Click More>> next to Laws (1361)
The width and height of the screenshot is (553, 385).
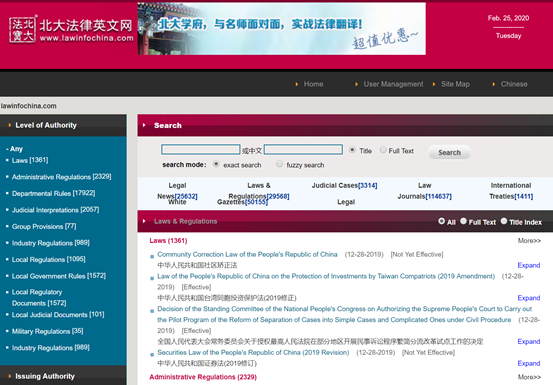pos(529,241)
